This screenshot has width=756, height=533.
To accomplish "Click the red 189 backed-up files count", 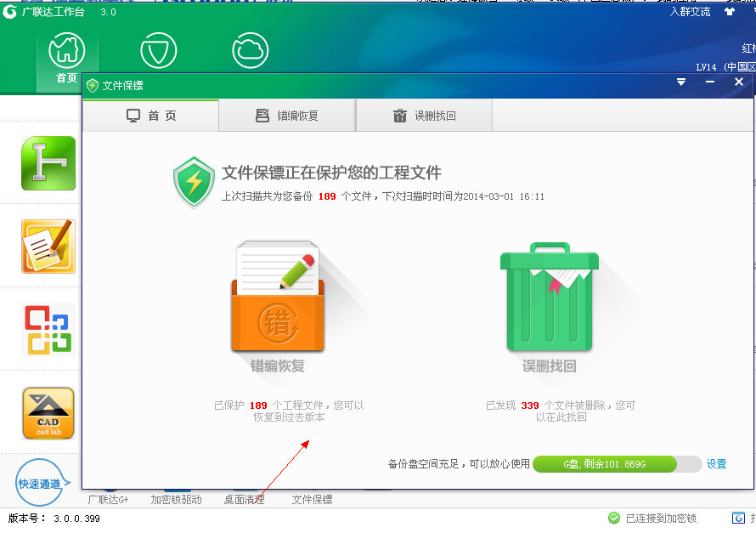I will [x=327, y=196].
